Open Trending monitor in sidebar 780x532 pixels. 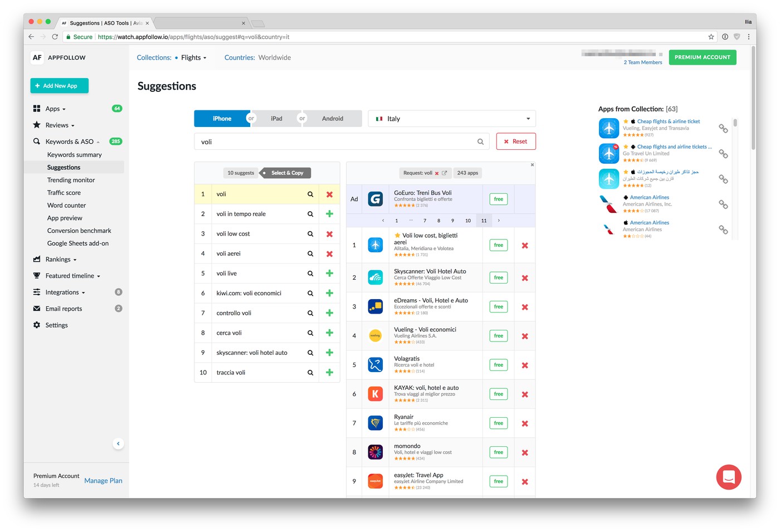point(71,180)
